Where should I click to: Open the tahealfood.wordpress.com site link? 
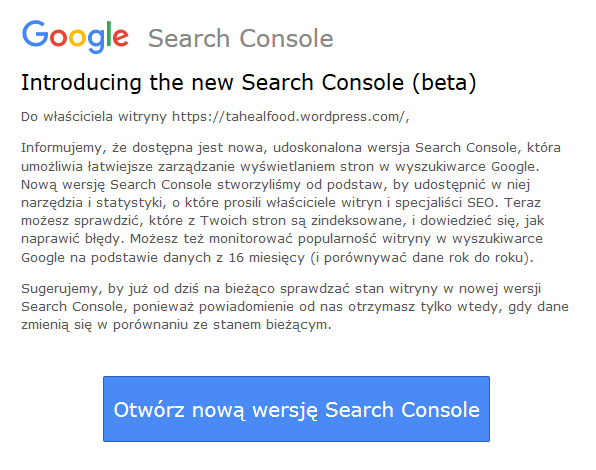click(289, 116)
